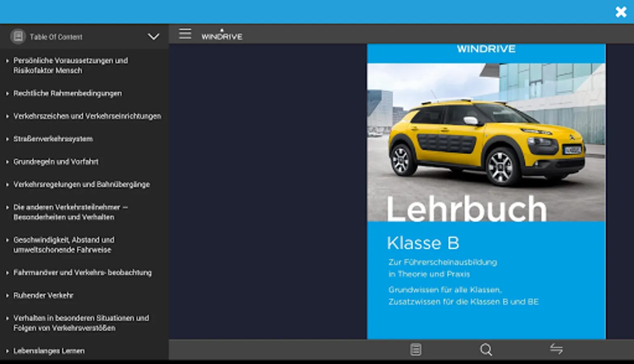Open chapter Verkehrszeichen und Verkehrseinrichtungen
Image resolution: width=634 pixels, height=364 pixels.
pos(87,116)
